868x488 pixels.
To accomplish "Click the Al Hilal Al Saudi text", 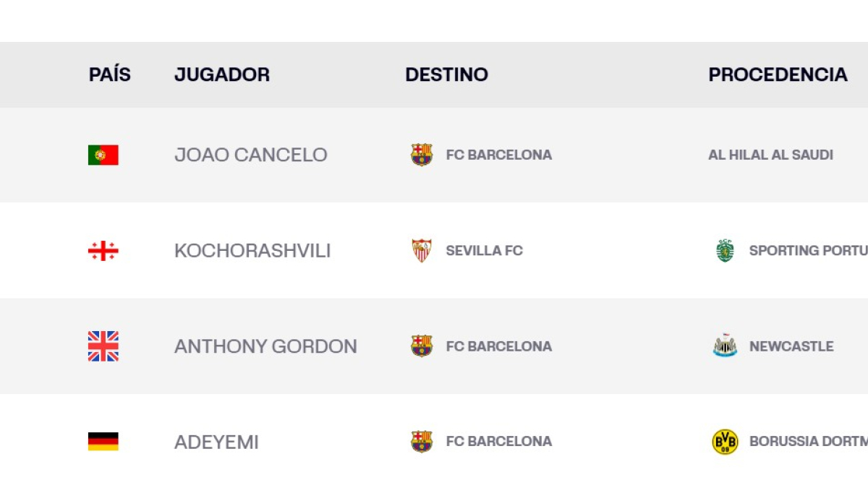I will [x=770, y=155].
